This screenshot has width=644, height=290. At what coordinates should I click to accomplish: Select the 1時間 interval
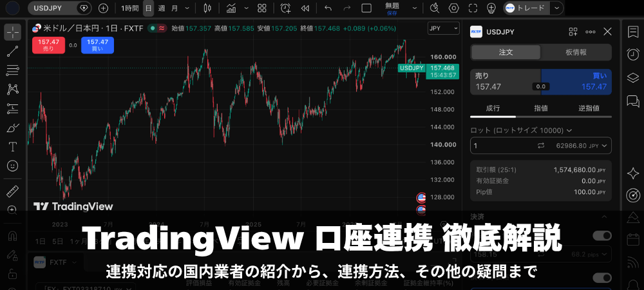(x=129, y=8)
